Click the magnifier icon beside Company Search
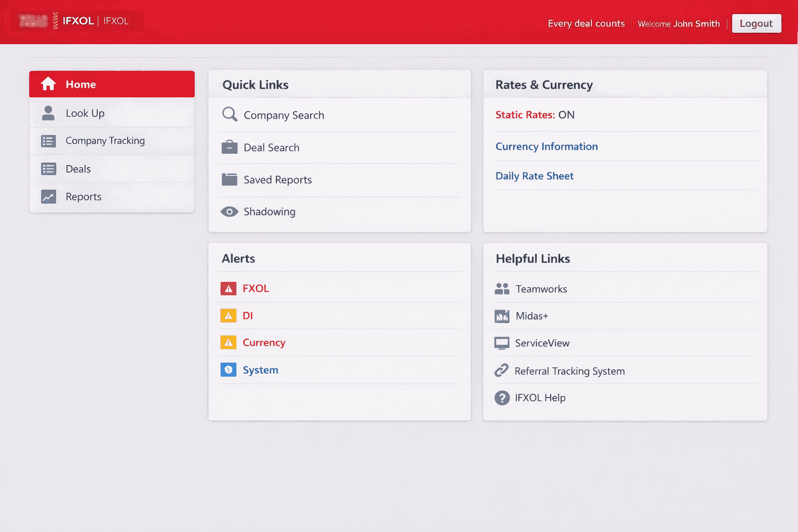The width and height of the screenshot is (798, 532). 229,114
